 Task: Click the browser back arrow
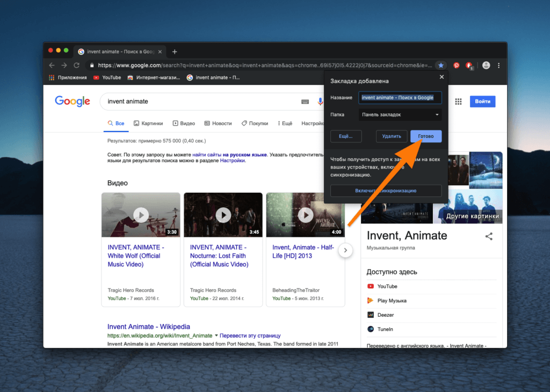click(52, 65)
